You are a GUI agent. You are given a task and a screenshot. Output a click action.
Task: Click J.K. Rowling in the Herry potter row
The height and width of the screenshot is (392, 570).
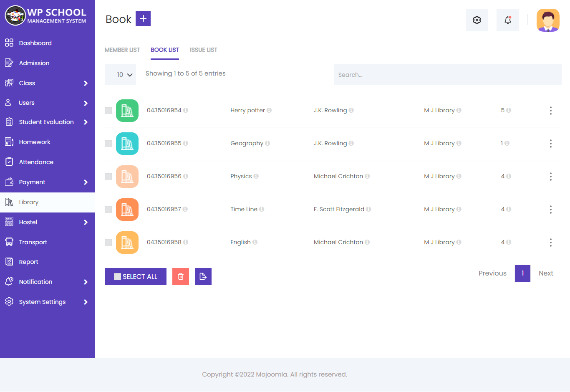point(330,110)
